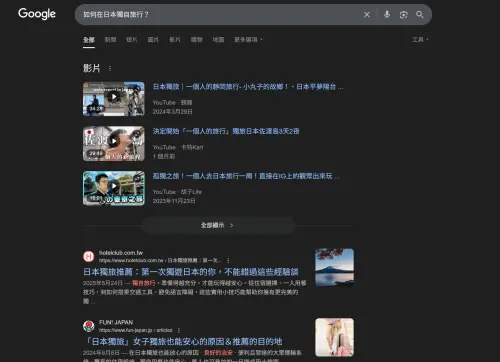Viewport: 500px width, 362px height.
Task: Click inside the search query input field
Action: click(x=220, y=15)
